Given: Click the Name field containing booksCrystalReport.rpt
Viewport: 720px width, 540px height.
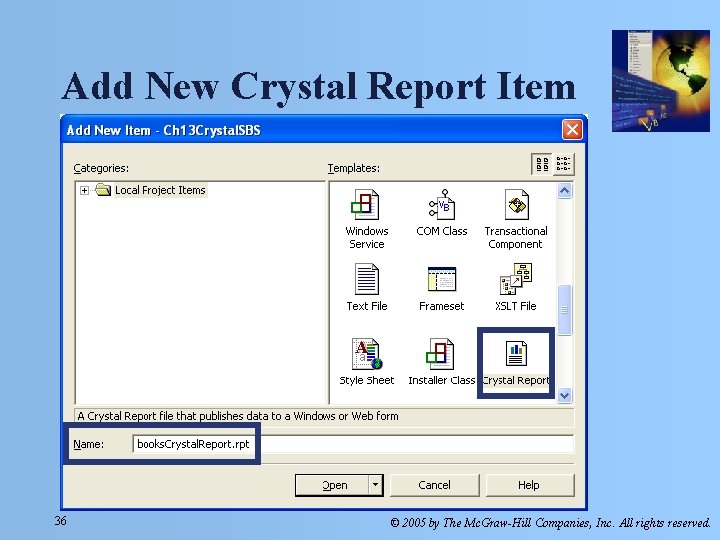Looking at the screenshot, I should tap(353, 444).
